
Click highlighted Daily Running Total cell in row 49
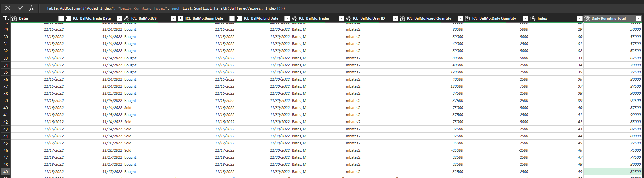click(x=613, y=172)
